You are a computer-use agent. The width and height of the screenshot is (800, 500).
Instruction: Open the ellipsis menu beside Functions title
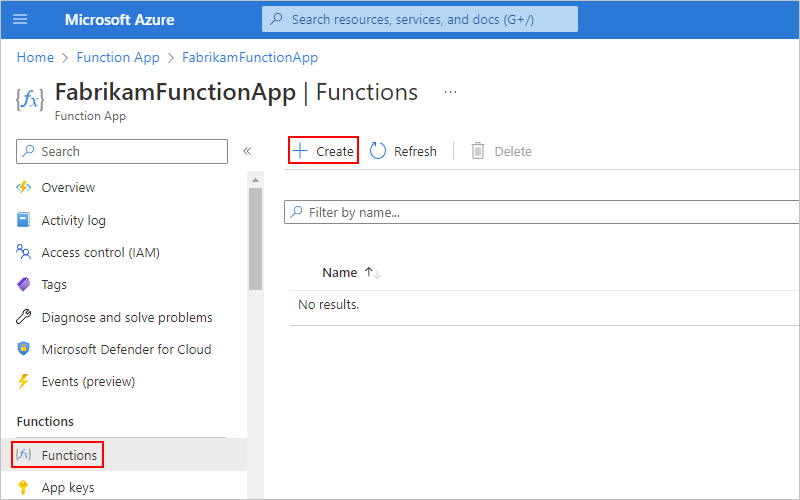point(450,92)
